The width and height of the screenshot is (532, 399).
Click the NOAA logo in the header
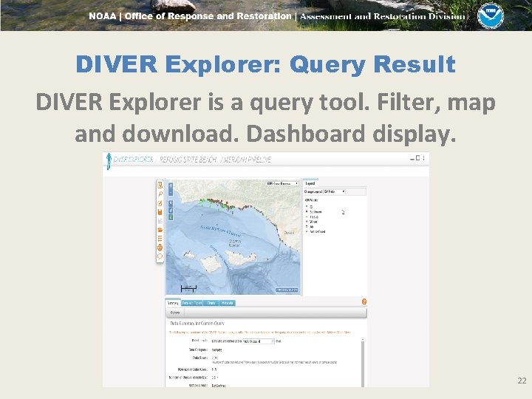[491, 16]
